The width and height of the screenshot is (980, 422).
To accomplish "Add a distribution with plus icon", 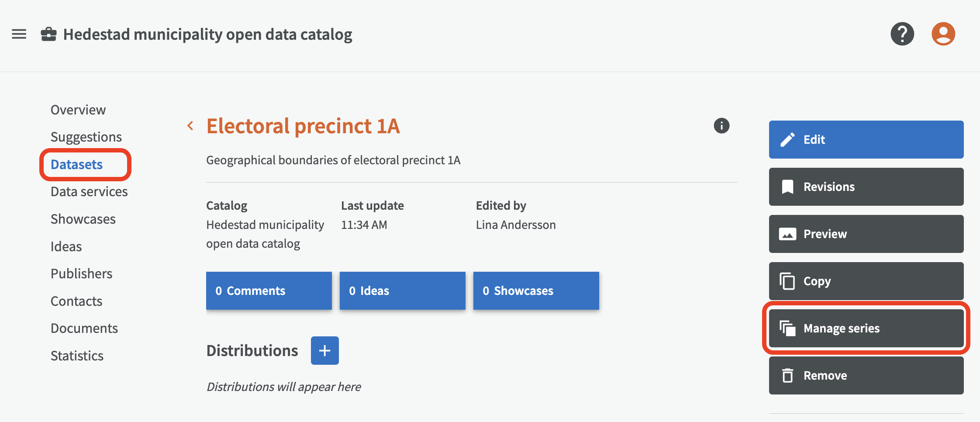I will (x=324, y=350).
